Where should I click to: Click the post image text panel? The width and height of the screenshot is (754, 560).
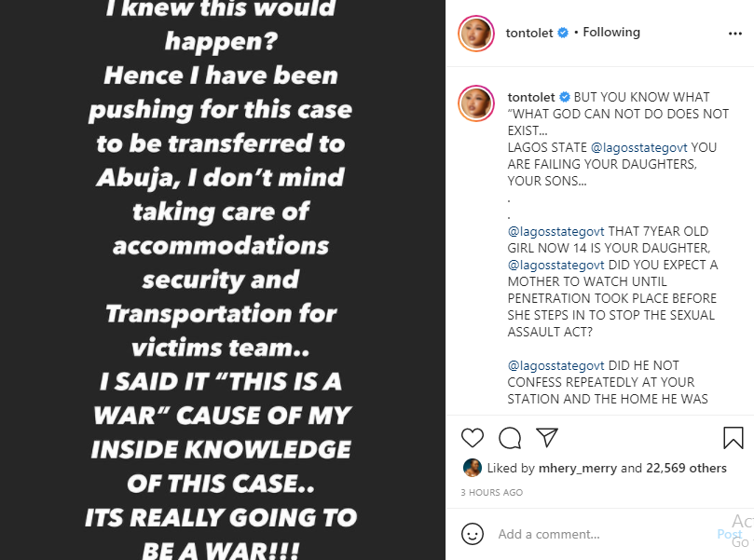[222, 280]
